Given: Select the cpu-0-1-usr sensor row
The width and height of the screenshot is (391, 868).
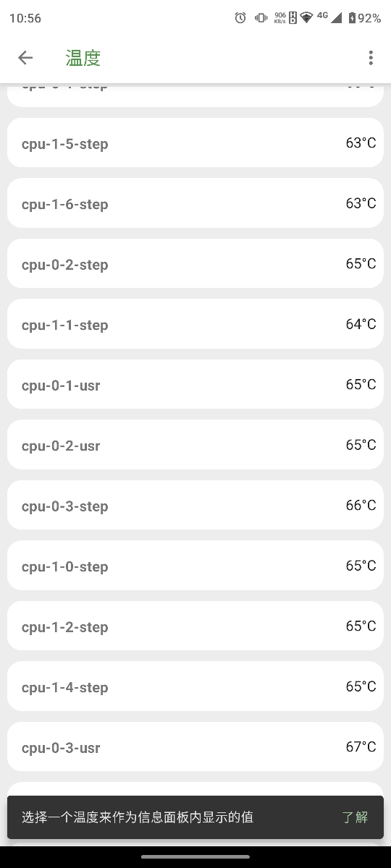Looking at the screenshot, I should 195,385.
